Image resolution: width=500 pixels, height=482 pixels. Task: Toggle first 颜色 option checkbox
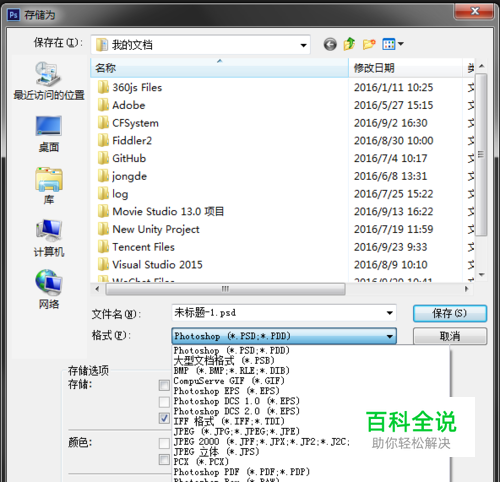[x=164, y=443]
